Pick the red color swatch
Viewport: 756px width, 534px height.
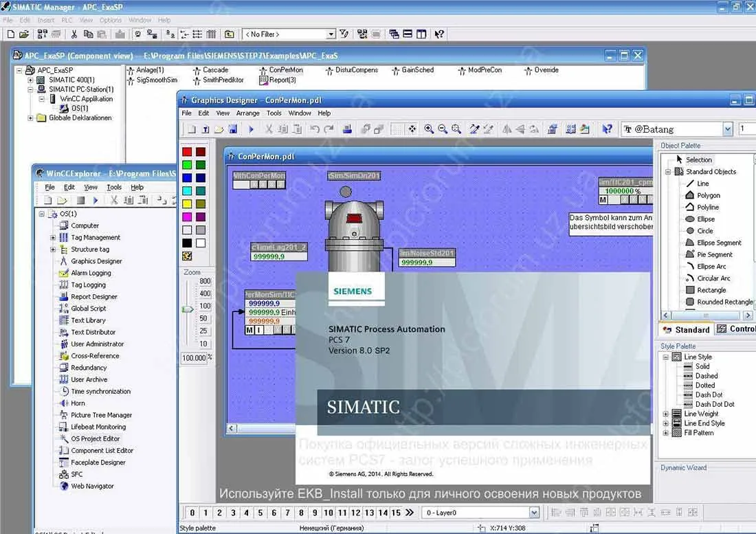(x=187, y=152)
